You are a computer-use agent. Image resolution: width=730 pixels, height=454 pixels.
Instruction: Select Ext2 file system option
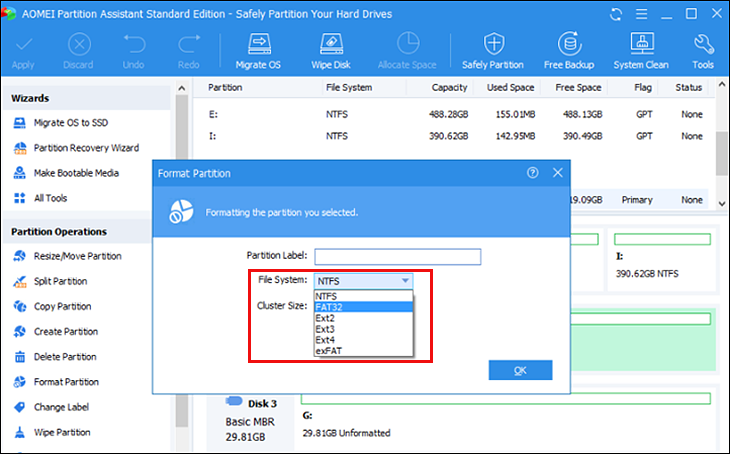(363, 318)
